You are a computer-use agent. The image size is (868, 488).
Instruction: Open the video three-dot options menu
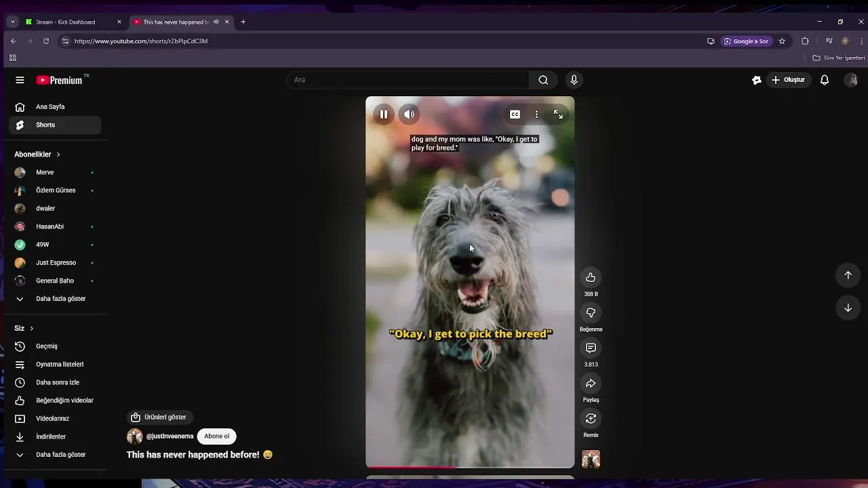536,115
